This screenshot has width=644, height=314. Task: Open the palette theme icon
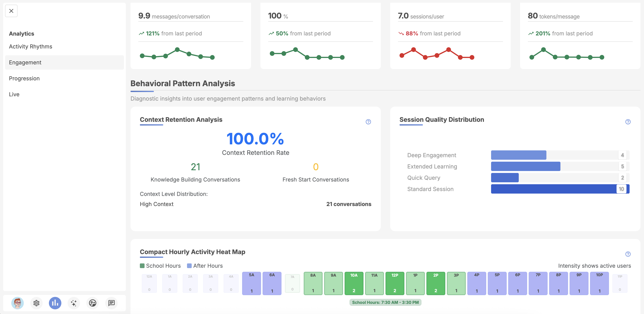click(93, 303)
